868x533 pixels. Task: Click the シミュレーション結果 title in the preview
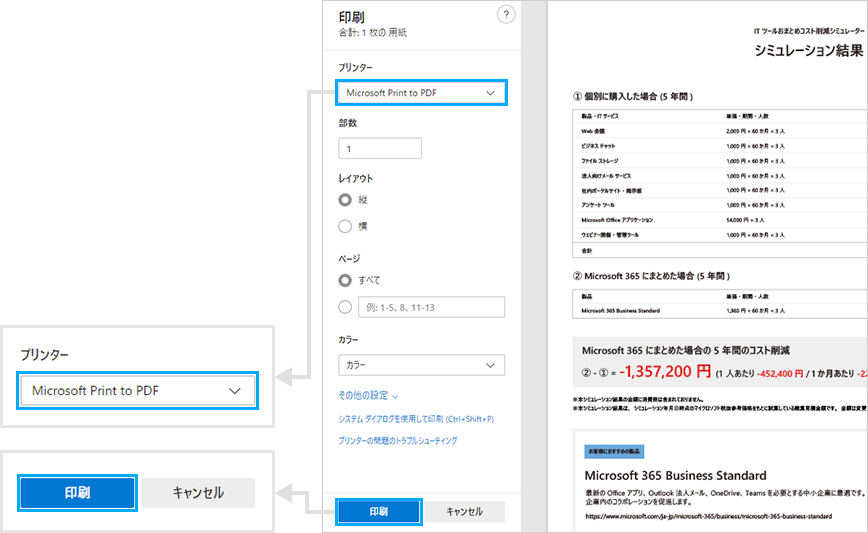coord(806,51)
